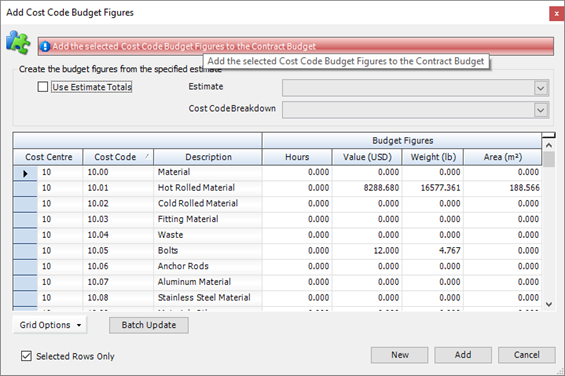Click cost code 10.03 cell
The image size is (565, 376).
[118, 219]
